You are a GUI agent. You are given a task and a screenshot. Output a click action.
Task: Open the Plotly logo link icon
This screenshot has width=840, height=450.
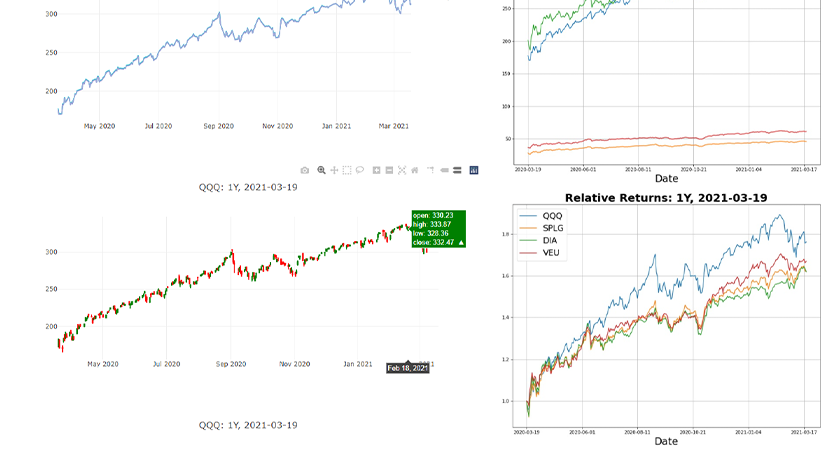(474, 170)
